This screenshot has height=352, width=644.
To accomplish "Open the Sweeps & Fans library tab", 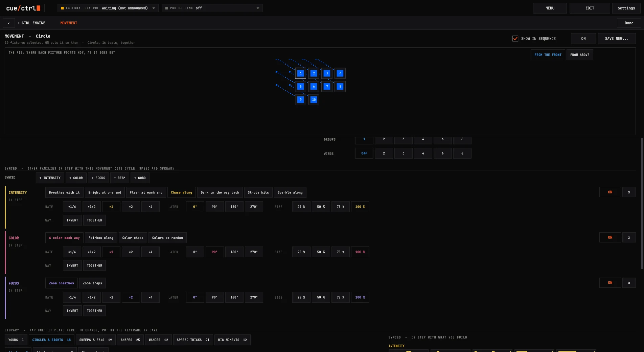I will [x=95, y=340].
